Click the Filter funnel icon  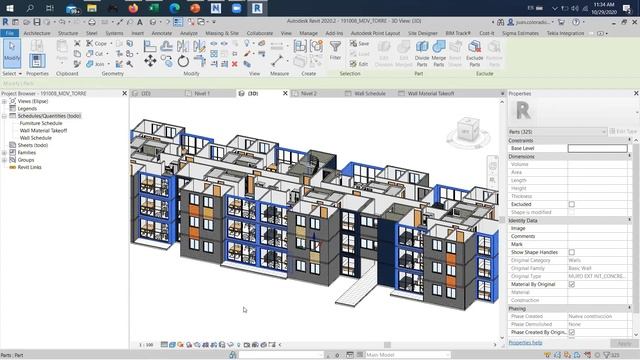336,47
